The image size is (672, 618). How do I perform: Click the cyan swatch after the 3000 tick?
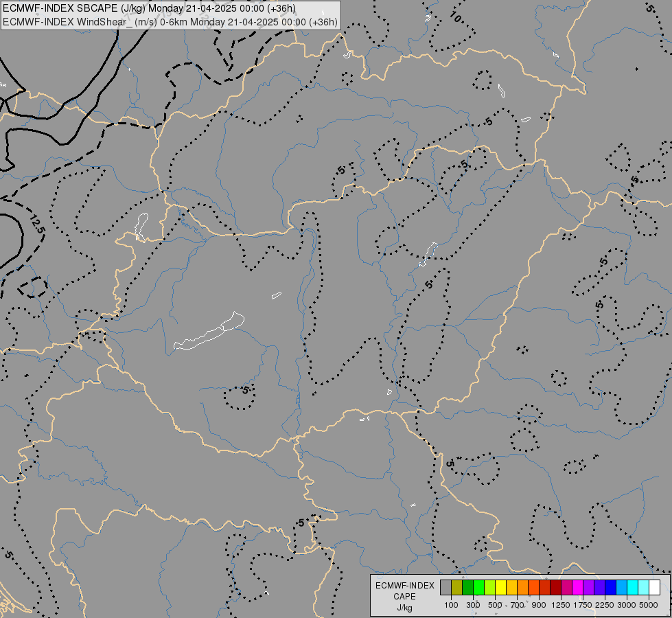[632, 587]
